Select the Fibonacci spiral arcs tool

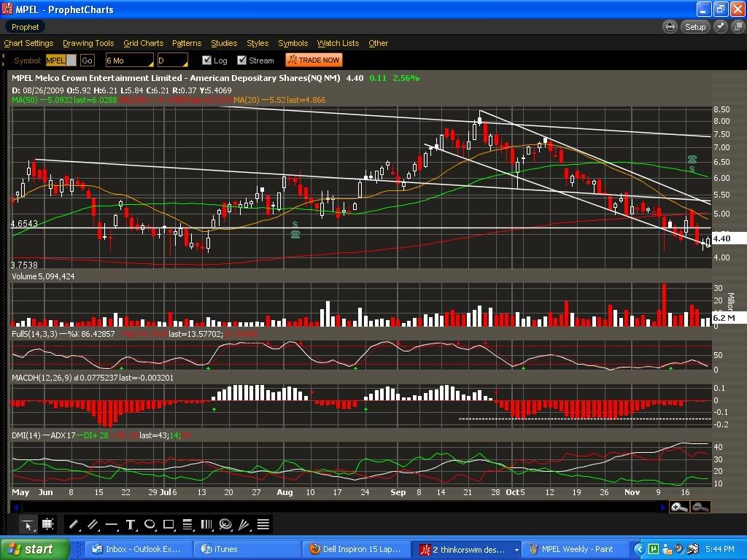(x=225, y=525)
